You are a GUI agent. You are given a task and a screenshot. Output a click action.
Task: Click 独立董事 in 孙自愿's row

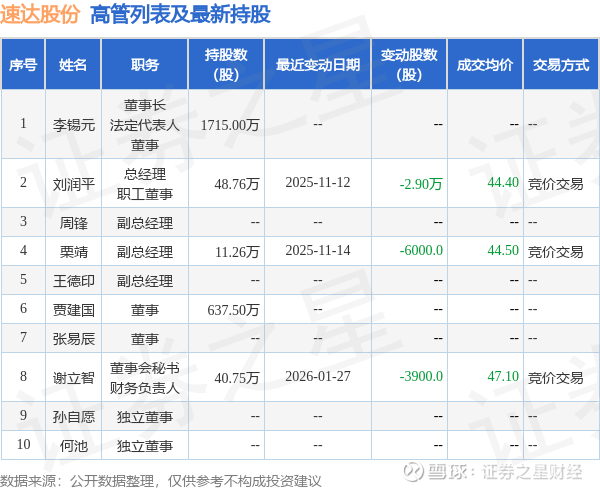[x=145, y=417]
